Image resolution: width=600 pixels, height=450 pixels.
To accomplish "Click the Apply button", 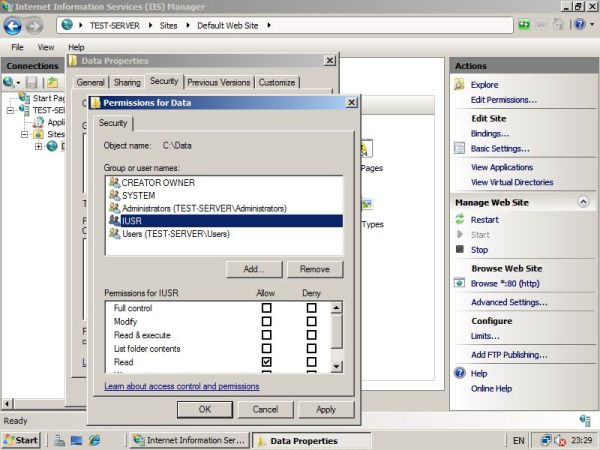I will click(x=326, y=409).
